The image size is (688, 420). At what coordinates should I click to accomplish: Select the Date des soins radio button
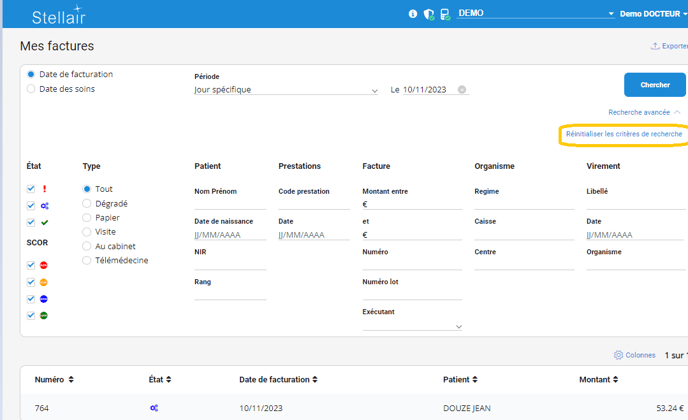31,89
